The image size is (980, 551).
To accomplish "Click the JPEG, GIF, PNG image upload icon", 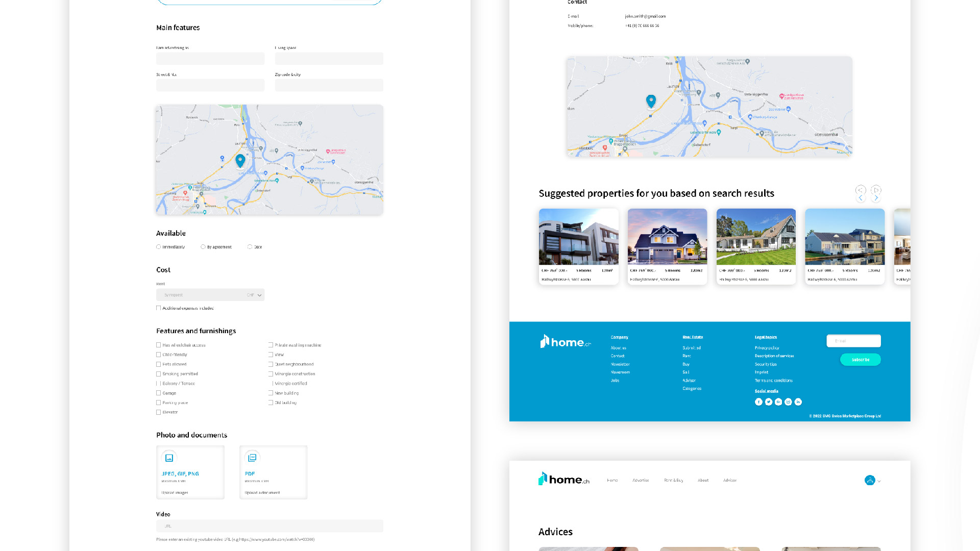I will pos(169,458).
